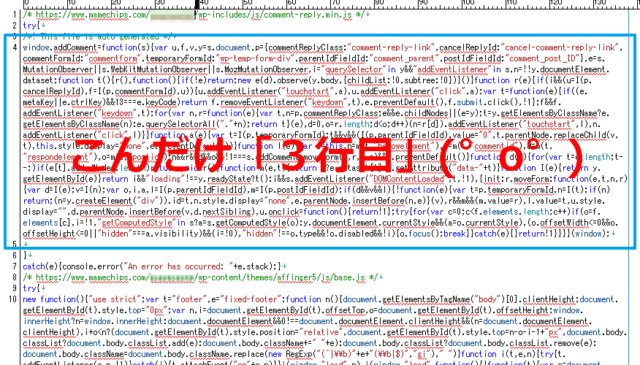640x365 pixels.
Task: Select line number 4 in the gutter
Action: coord(15,47)
